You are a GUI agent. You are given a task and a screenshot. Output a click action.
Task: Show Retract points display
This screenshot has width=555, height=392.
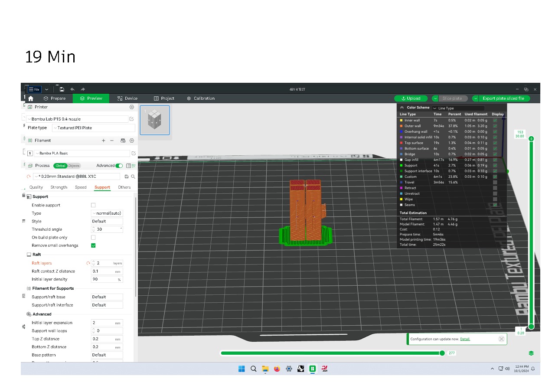495,188
